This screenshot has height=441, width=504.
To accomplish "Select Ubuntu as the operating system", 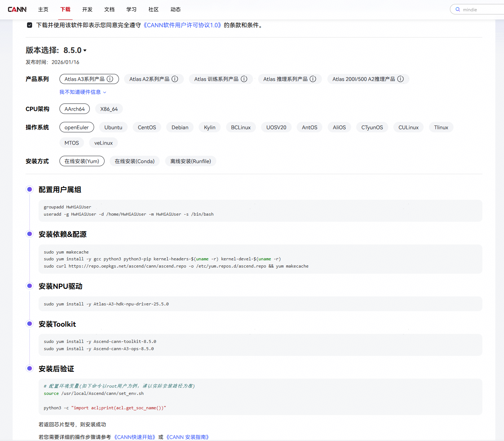I will (113, 127).
